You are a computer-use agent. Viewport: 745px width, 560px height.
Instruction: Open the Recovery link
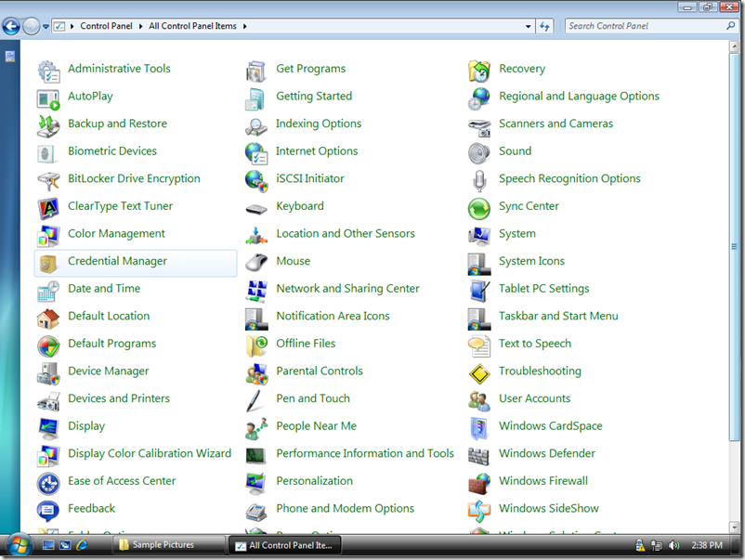tap(522, 69)
